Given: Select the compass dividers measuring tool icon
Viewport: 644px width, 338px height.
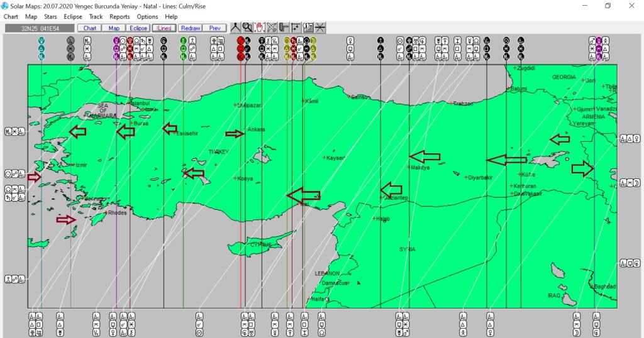Looking at the screenshot, I should point(235,28).
